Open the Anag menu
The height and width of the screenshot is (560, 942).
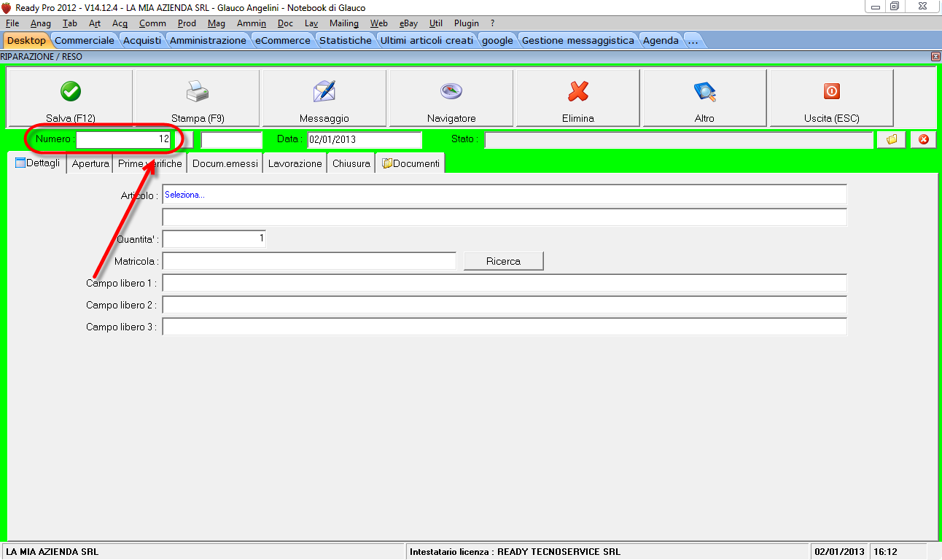[x=41, y=23]
